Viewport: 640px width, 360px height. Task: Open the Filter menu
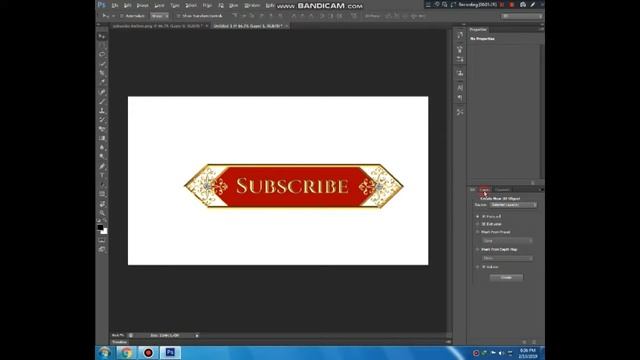(207, 5)
